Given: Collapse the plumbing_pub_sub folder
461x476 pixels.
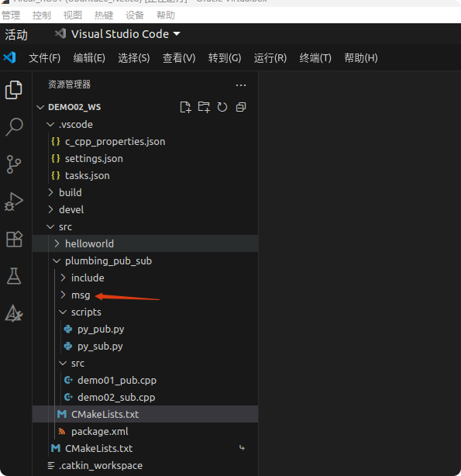Looking at the screenshot, I should pos(57,260).
